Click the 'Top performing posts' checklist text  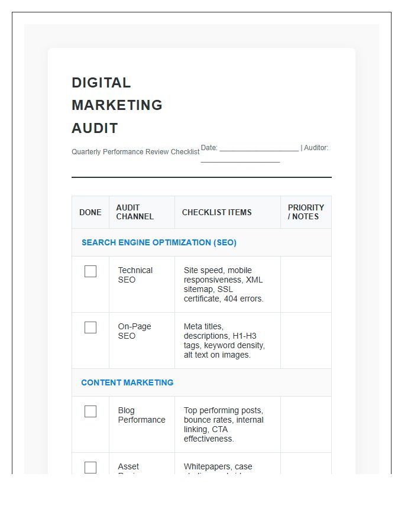tap(224, 424)
